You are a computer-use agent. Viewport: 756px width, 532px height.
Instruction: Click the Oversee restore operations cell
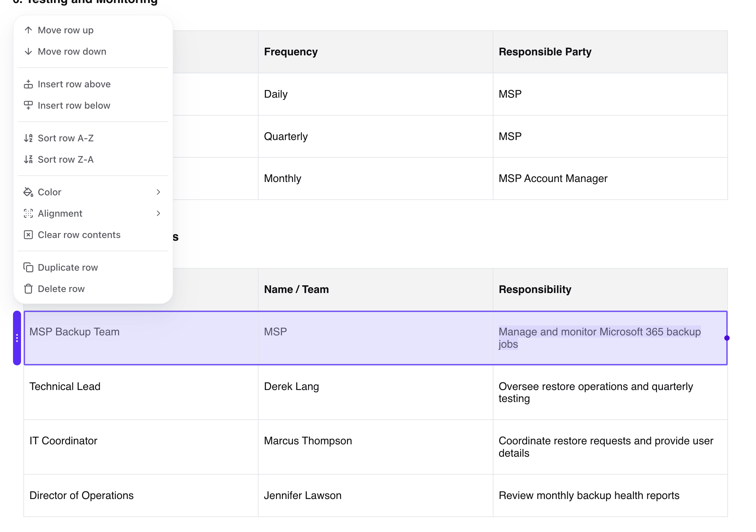point(610,393)
